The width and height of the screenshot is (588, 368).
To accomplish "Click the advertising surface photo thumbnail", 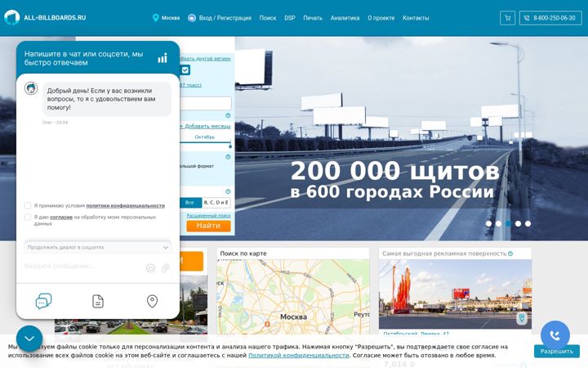I will 455,294.
